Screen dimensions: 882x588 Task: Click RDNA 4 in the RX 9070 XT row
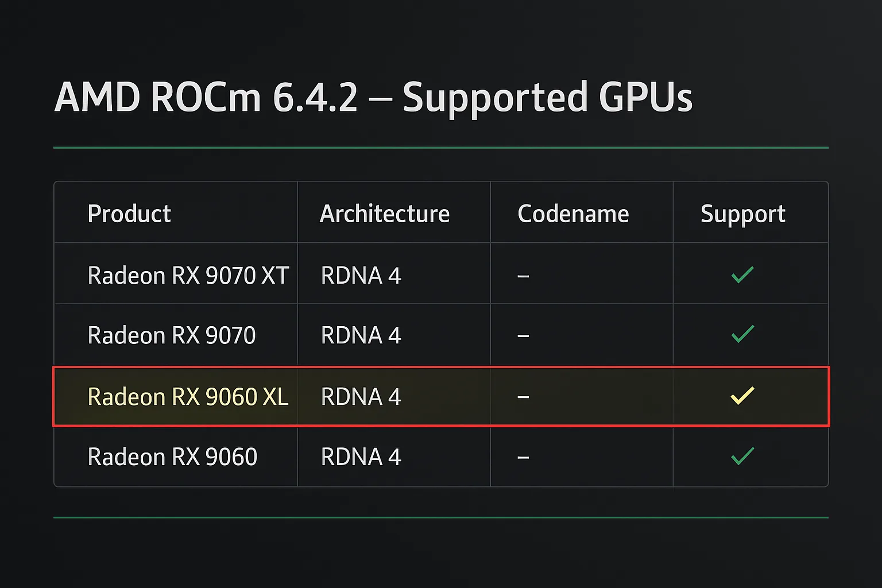click(x=361, y=276)
